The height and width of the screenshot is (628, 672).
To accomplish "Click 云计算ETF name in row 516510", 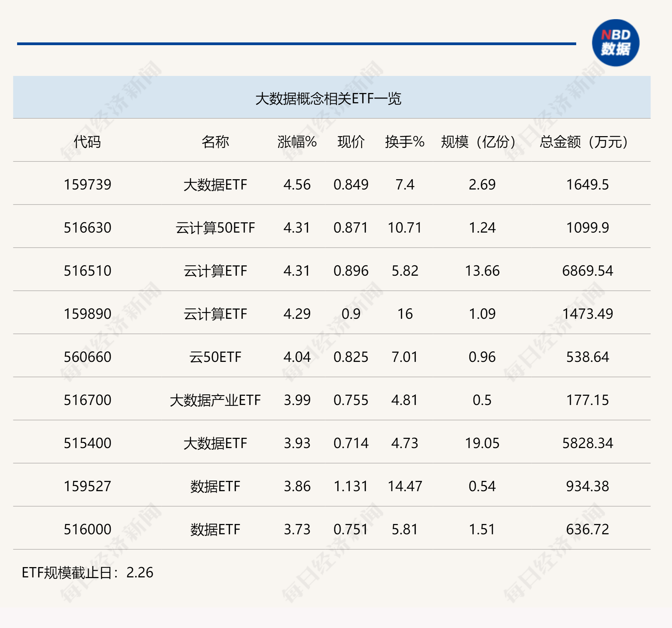I will tap(215, 271).
